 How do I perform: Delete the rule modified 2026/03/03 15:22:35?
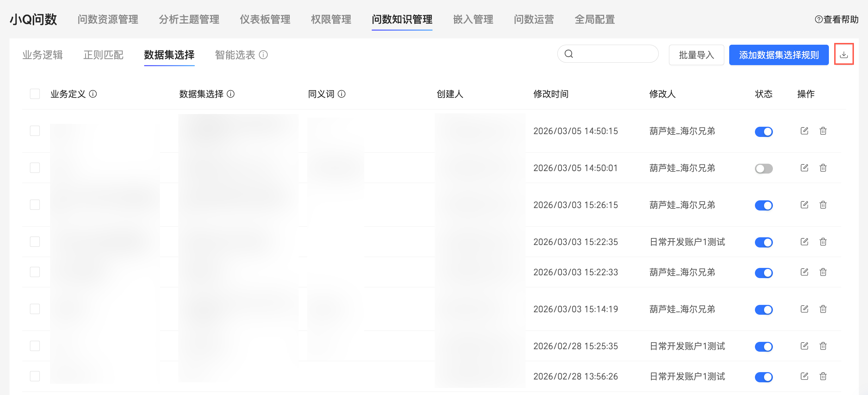823,242
